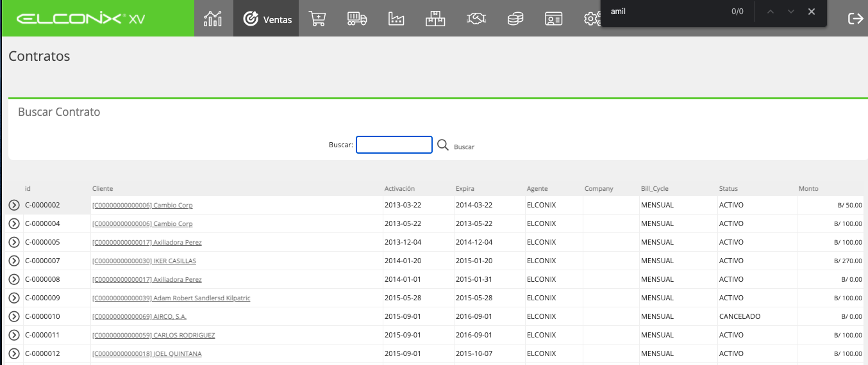Expand contract row C-0000011

coord(14,335)
